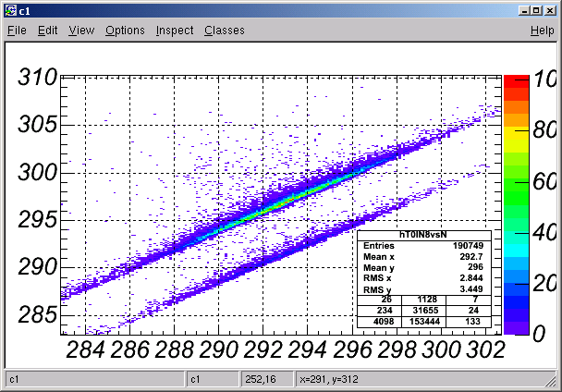Screen dimensions: 562x392
Task: Open the Edit menu
Action: point(48,31)
